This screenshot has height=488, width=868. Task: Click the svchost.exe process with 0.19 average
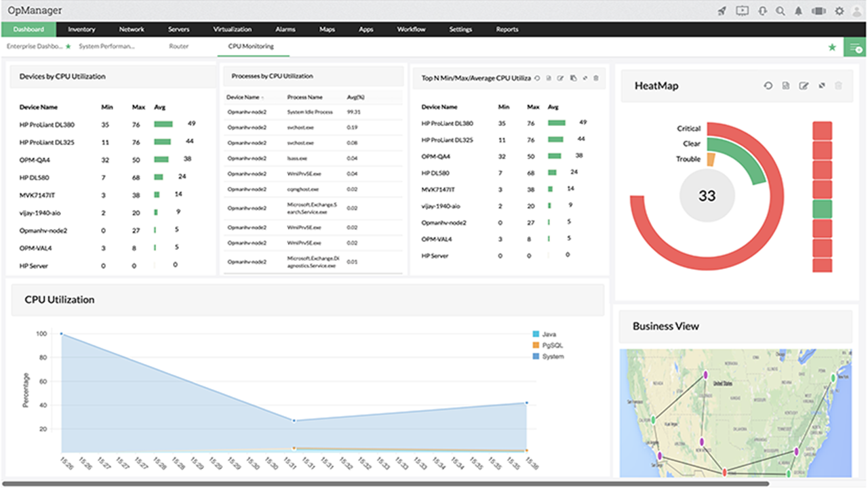click(299, 127)
